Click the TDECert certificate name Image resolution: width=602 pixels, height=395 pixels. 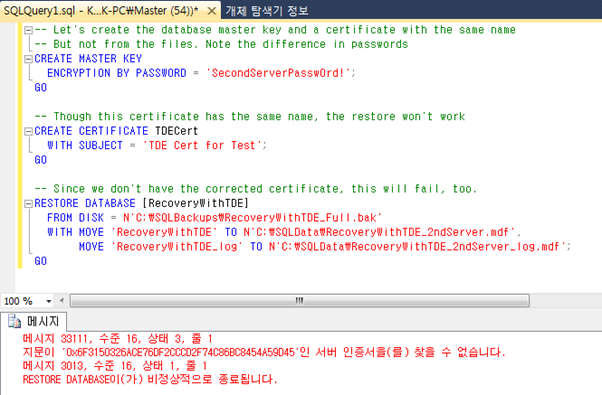pyautogui.click(x=177, y=131)
